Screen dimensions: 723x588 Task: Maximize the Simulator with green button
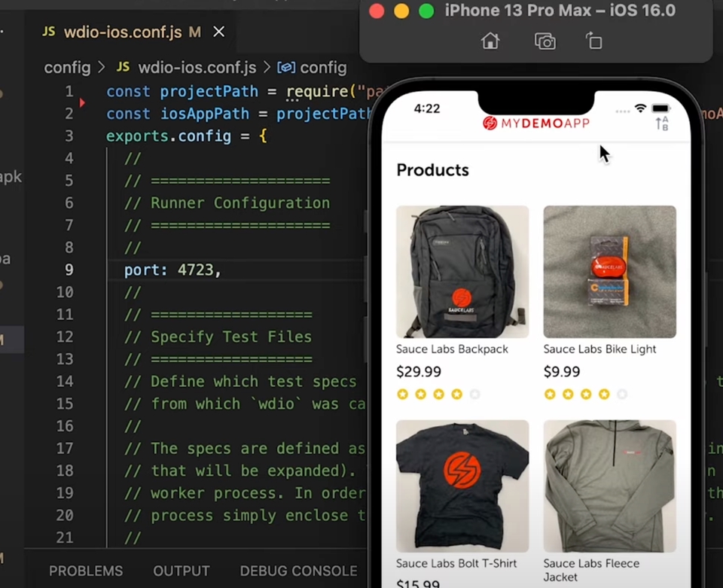426,11
